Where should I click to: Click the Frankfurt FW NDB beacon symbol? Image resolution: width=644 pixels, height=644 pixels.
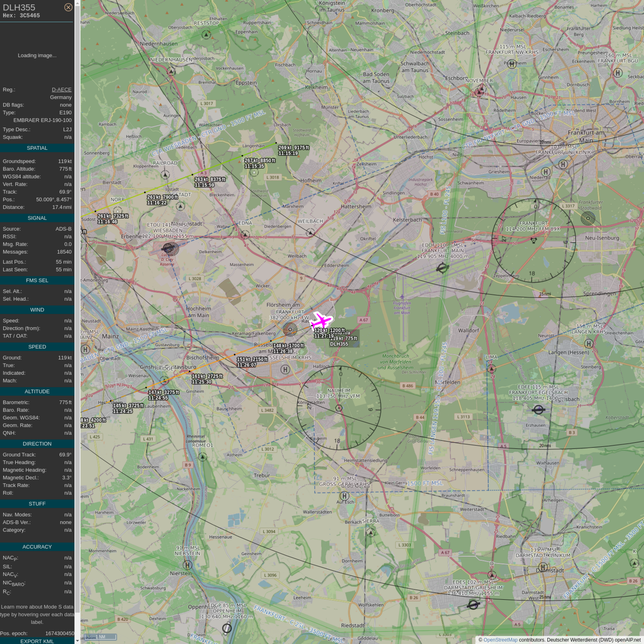[290, 330]
